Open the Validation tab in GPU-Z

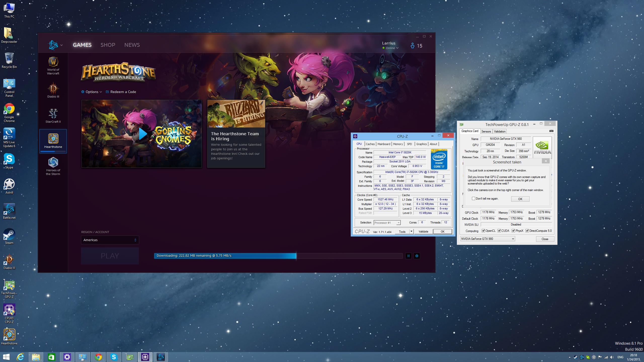click(x=500, y=131)
